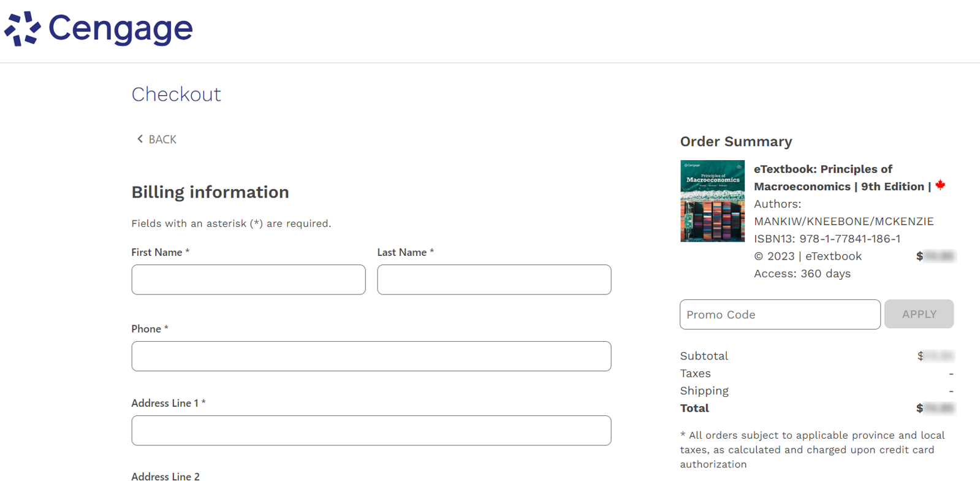Select the Address Line 1 field
Image resolution: width=980 pixels, height=481 pixels.
click(371, 431)
